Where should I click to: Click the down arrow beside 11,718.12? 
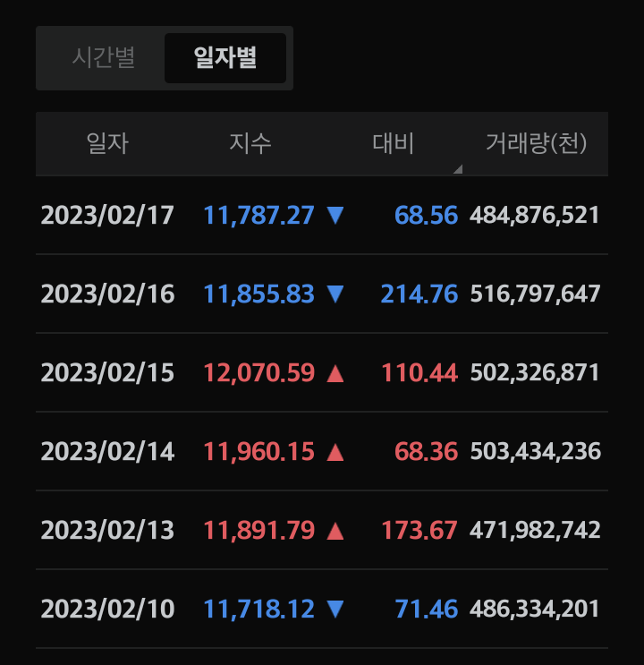pyautogui.click(x=335, y=609)
